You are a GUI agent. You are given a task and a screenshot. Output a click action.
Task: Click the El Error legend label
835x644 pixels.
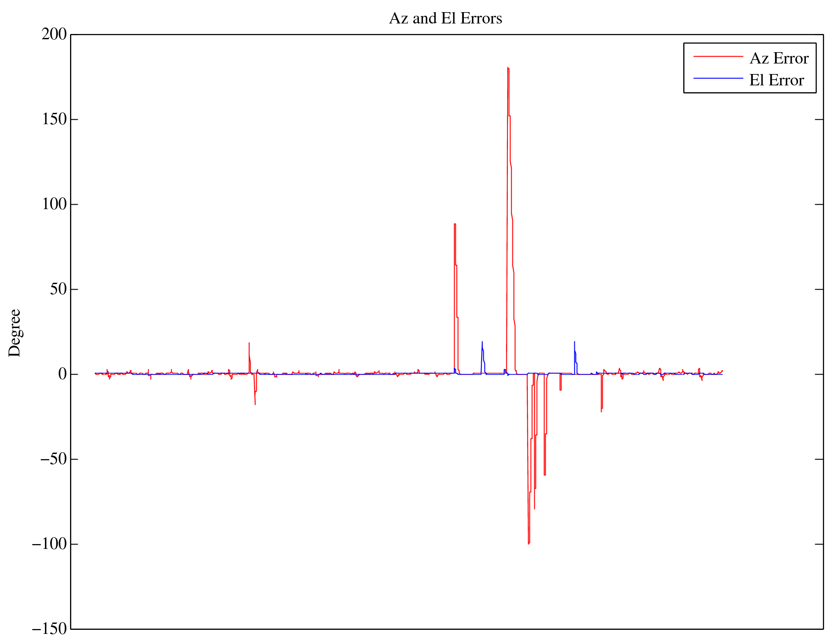776,80
